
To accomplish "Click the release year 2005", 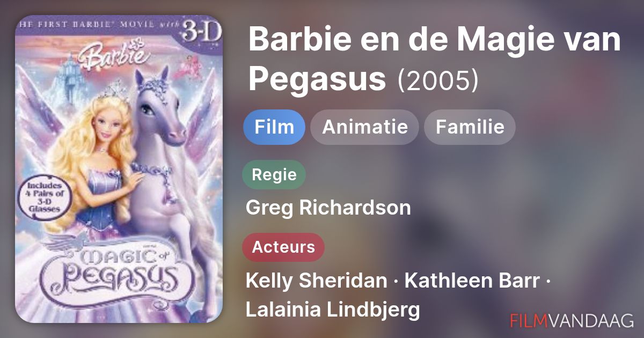I will (437, 80).
